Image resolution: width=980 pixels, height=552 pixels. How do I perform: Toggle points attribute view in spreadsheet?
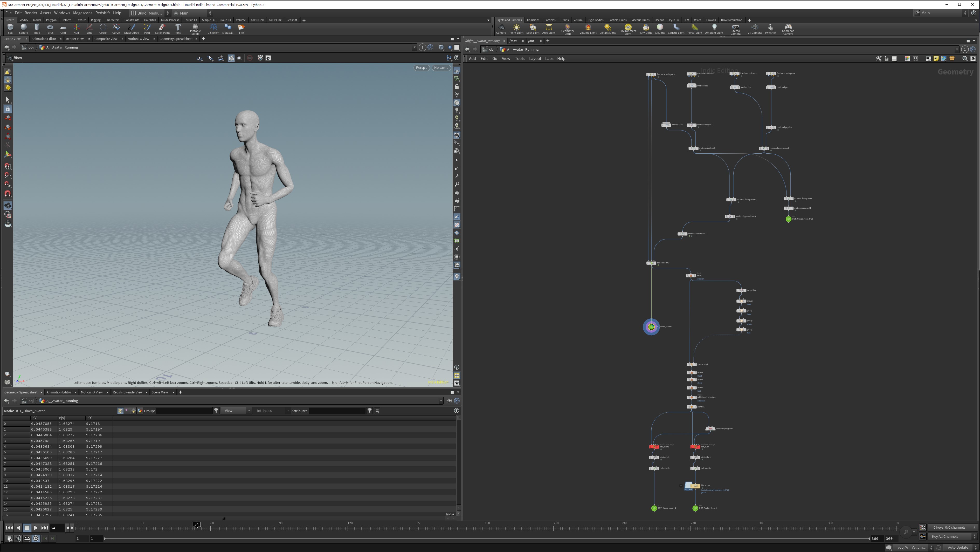coord(120,411)
